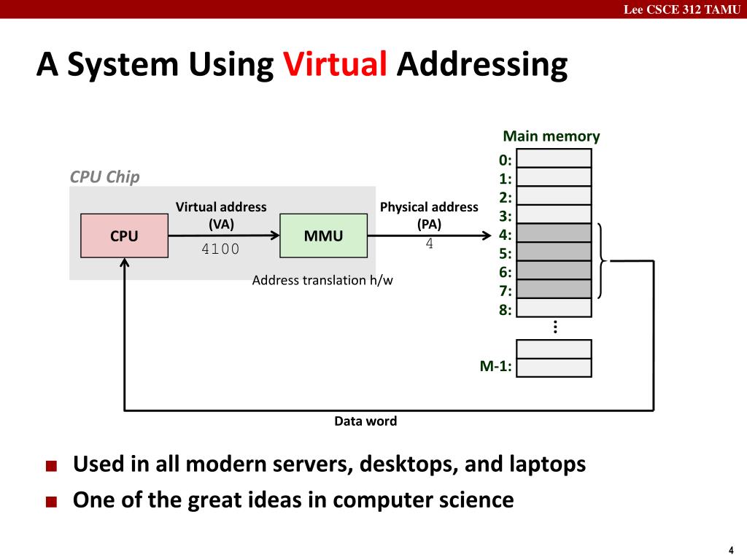Image resolution: width=747 pixels, height=560 pixels.
Task: Click the 'Lee CSCE 312 TAMU' header text
Action: point(682,9)
